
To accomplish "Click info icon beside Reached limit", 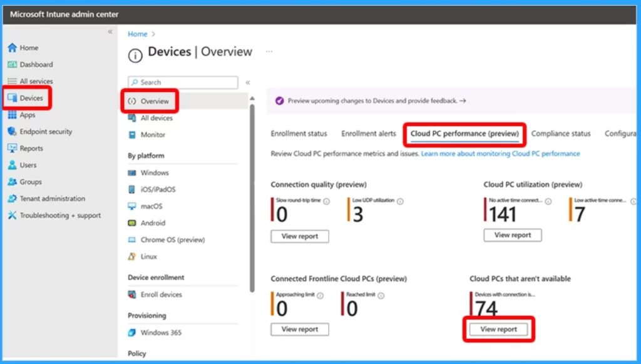I will click(x=381, y=296).
